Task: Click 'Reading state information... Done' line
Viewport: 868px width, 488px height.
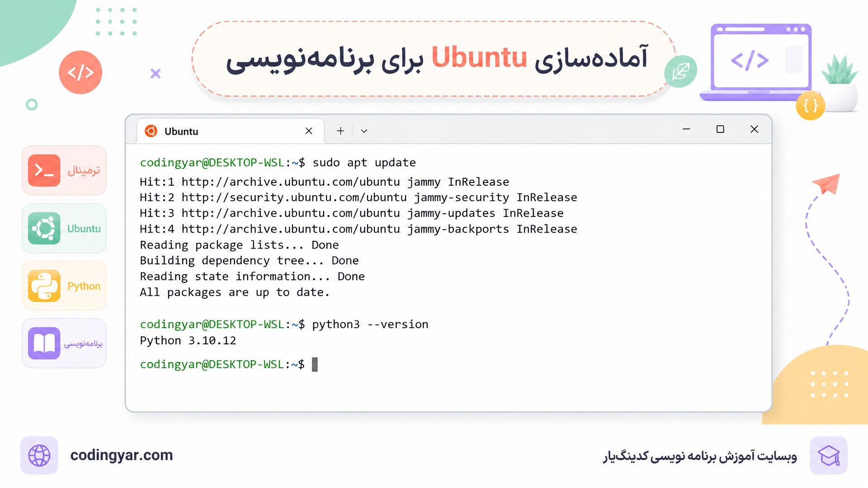Action: click(x=252, y=277)
